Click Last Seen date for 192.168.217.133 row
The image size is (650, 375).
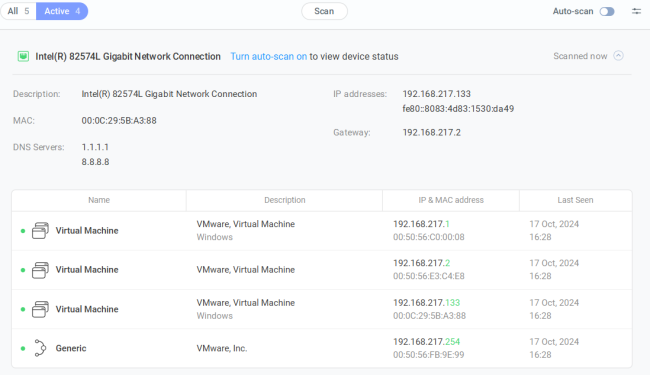(554, 309)
